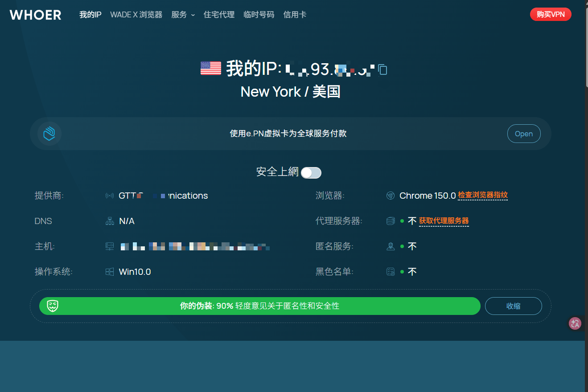Click the New York / 美国 location text
This screenshot has height=392, width=588.
click(291, 92)
